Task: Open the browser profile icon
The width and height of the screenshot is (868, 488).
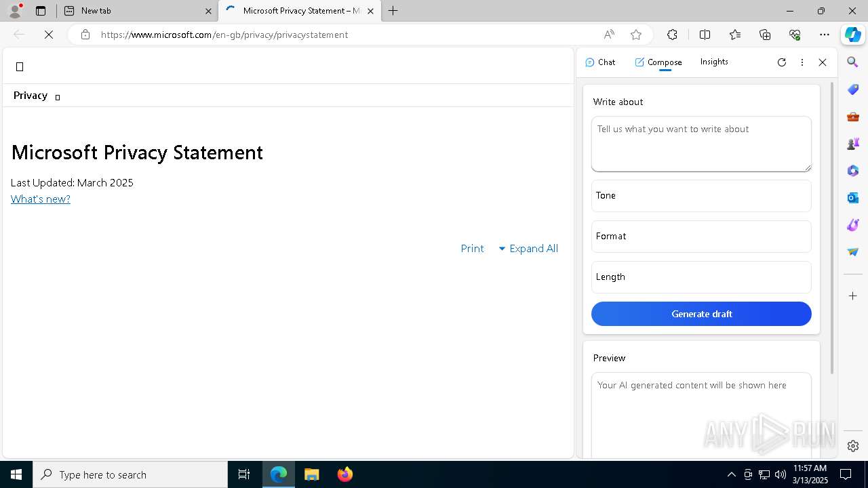Action: click(14, 11)
